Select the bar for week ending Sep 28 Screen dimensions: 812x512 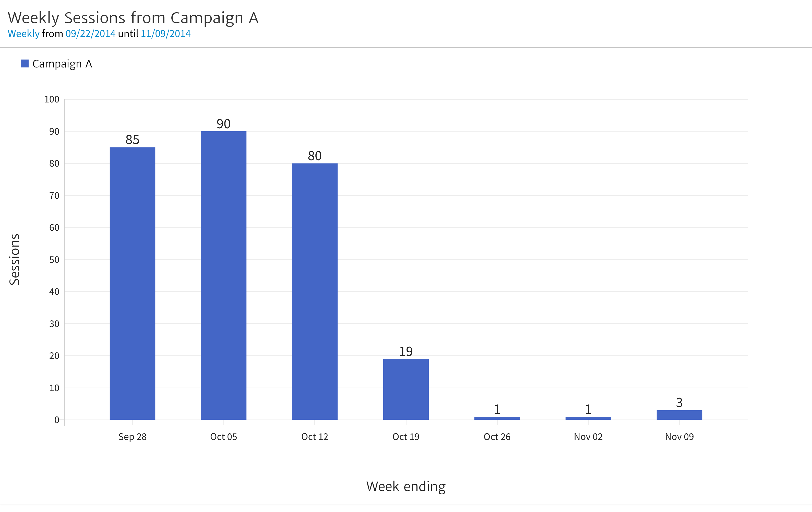coord(133,284)
